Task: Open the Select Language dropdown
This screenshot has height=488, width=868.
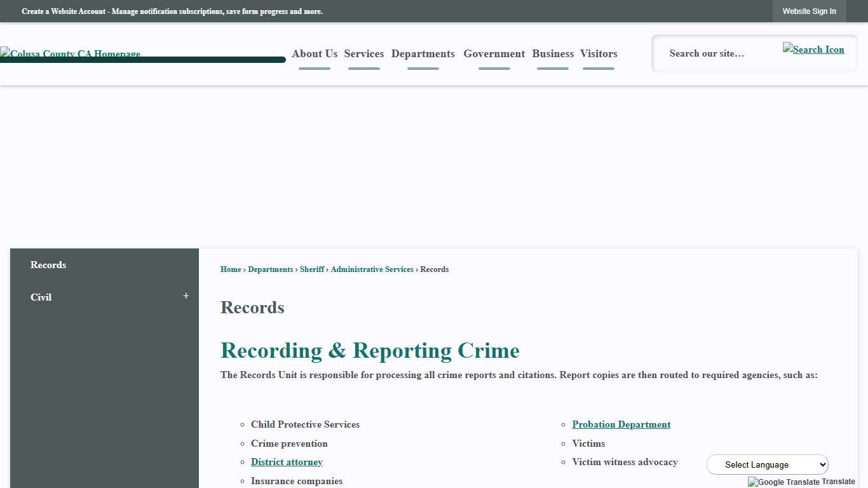Action: pos(767,464)
